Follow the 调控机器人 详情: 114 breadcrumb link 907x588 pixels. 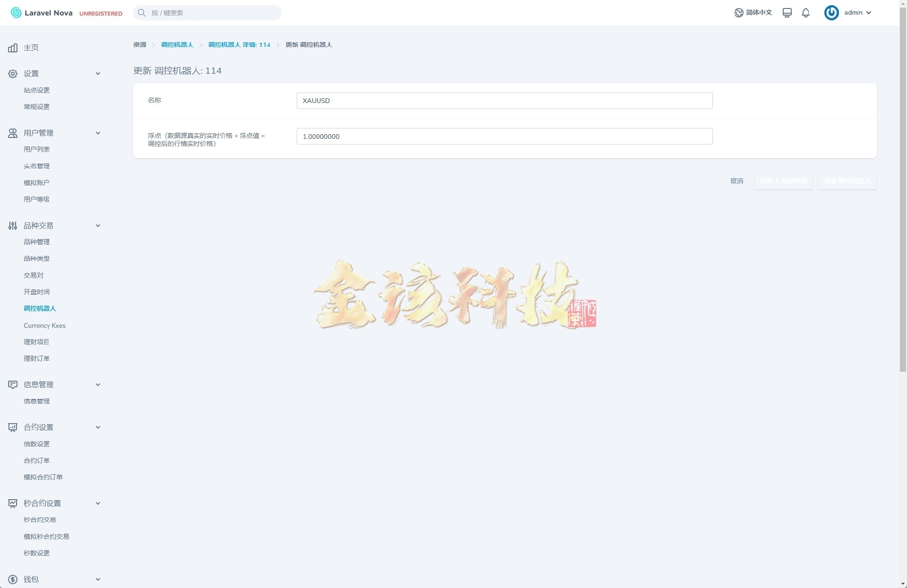pos(240,44)
